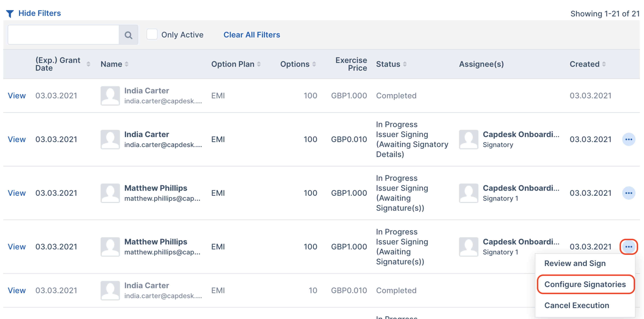The image size is (644, 319).
Task: Open three-dot menu for India Carter GBP0.010 row
Action: point(629,139)
